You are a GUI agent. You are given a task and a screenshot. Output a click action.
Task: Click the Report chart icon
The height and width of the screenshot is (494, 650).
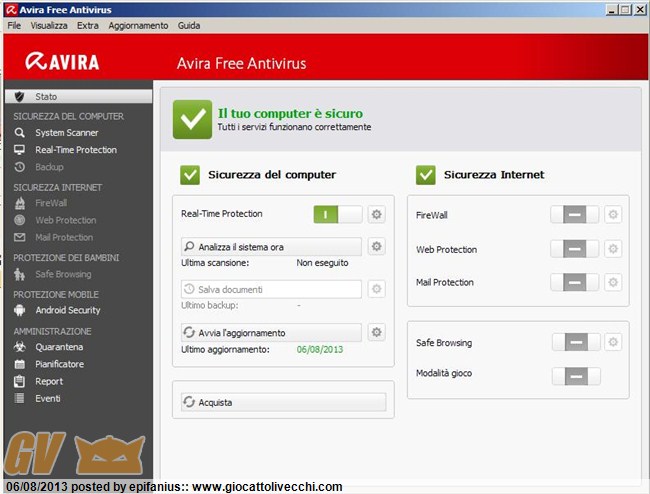pos(19,381)
